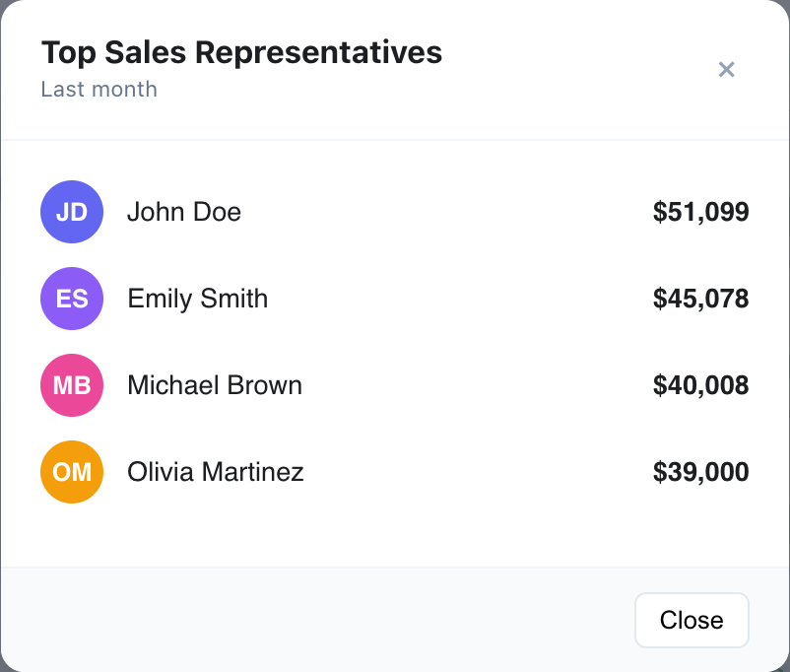Select the name Michael Brown
The width and height of the screenshot is (790, 672).
click(214, 385)
